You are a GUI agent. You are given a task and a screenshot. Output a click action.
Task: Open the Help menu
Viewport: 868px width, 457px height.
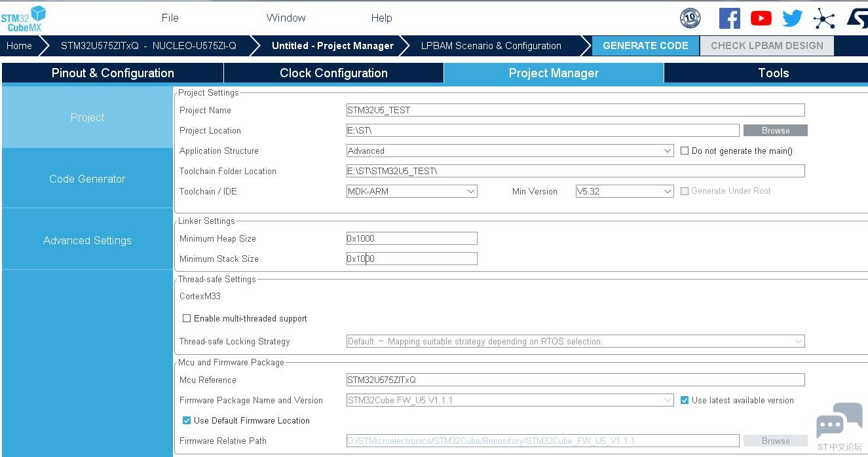[381, 18]
